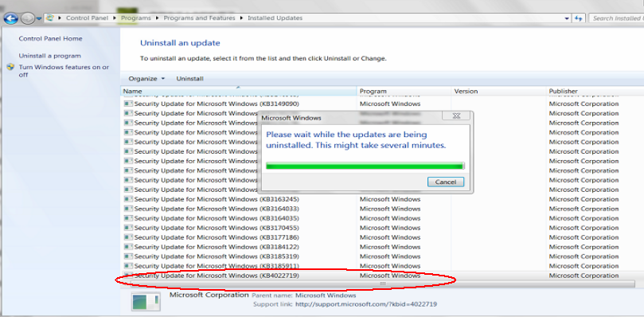Expand the arrow after Programs and Features breadcrumb
The width and height of the screenshot is (644, 317).
point(241,18)
